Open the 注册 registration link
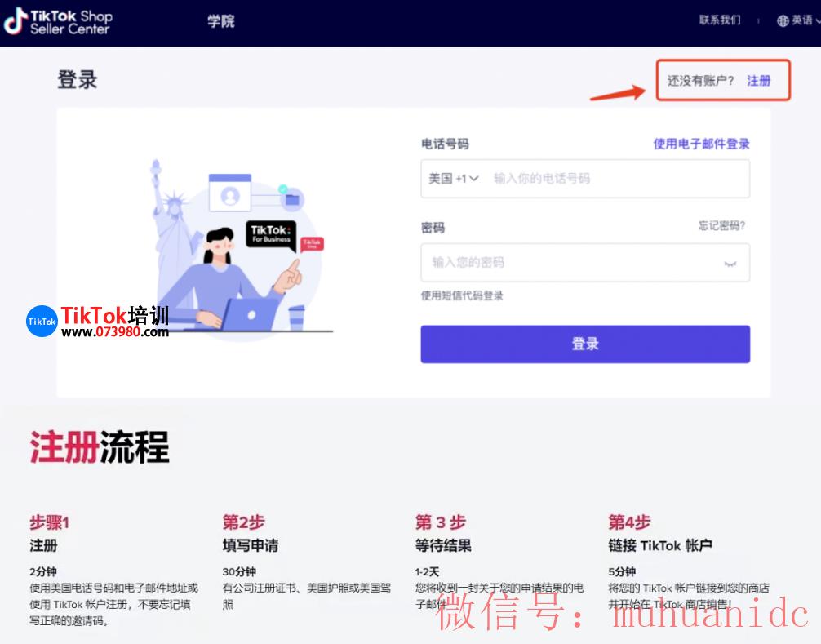 [759, 81]
